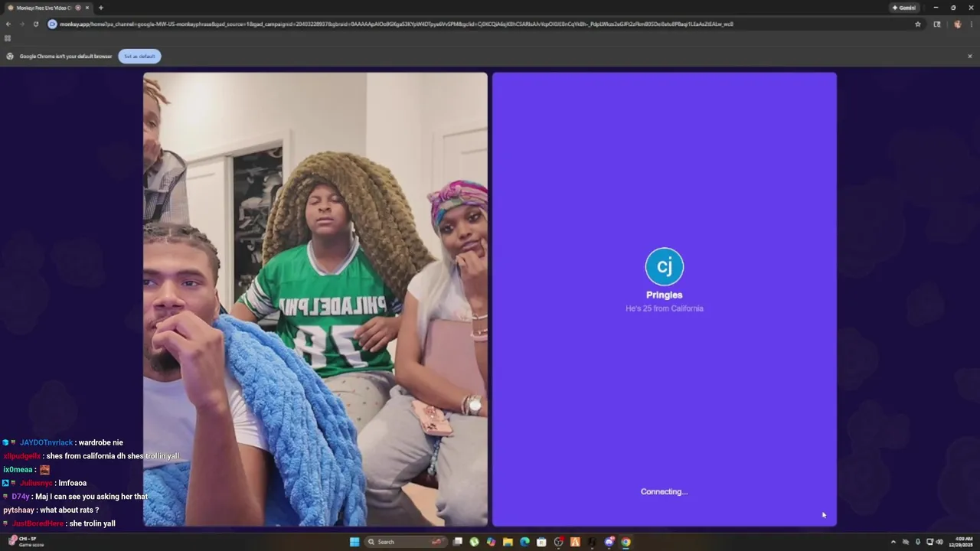This screenshot has height=551, width=980.
Task: Click the cj profile avatar
Action: [665, 266]
